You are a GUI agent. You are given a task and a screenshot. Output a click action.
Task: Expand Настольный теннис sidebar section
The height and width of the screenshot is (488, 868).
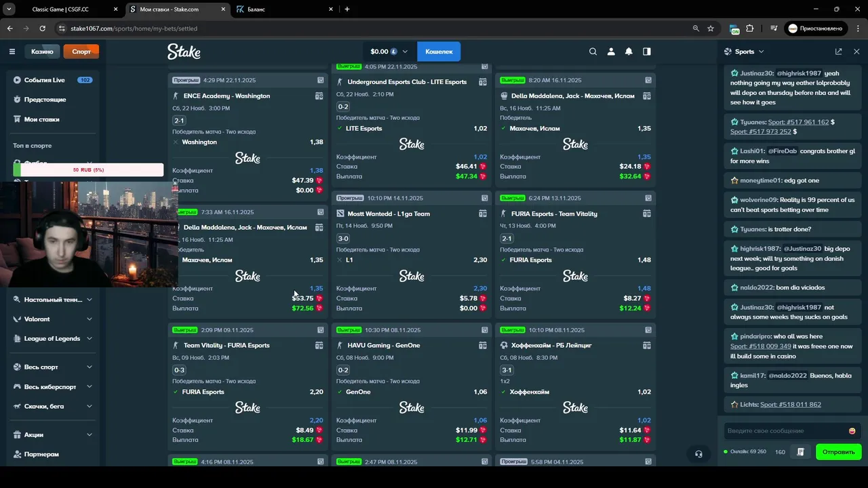click(89, 300)
